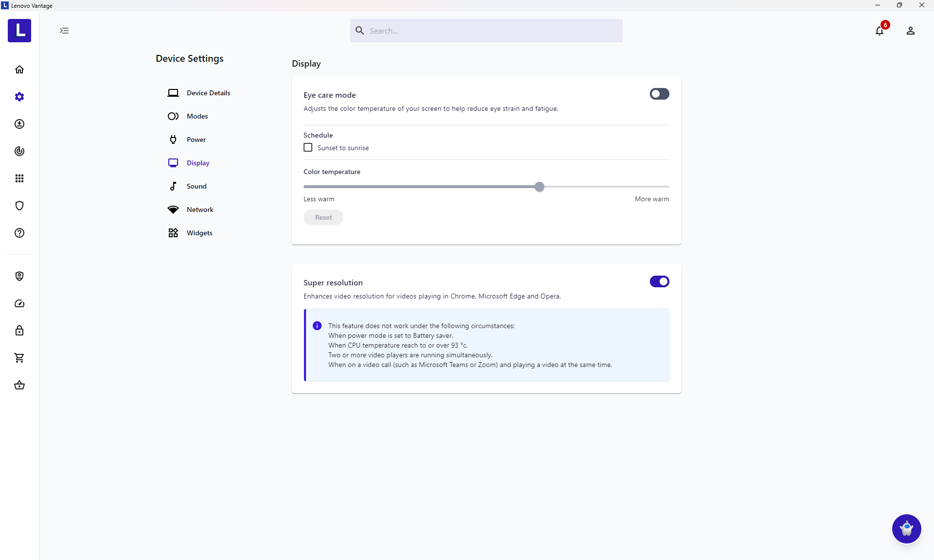The width and height of the screenshot is (934, 560).
Task: Click the Color temperature slider handle
Action: (x=539, y=187)
